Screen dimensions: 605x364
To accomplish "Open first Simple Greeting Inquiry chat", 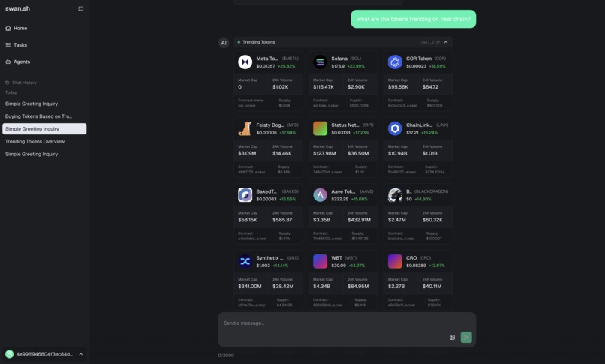I will tap(32, 104).
